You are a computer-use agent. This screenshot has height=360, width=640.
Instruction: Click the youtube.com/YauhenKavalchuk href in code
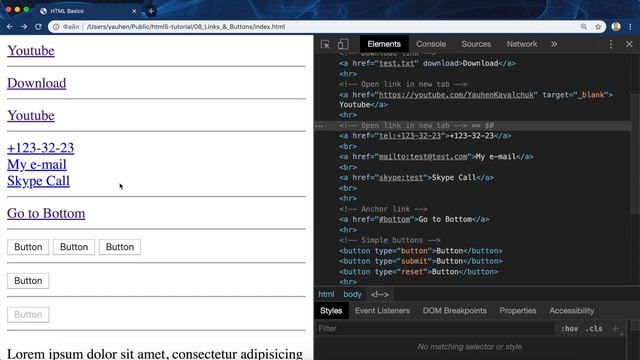click(456, 95)
